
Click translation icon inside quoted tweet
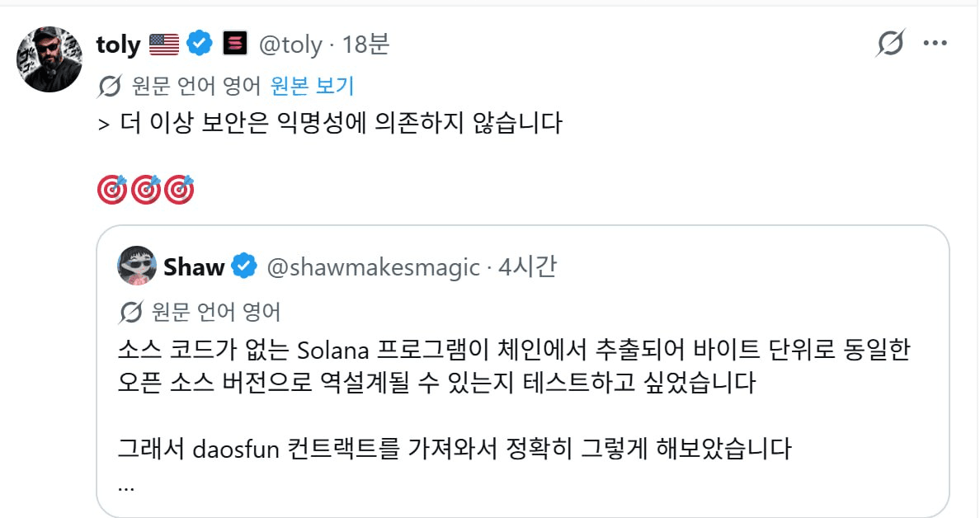(x=130, y=311)
